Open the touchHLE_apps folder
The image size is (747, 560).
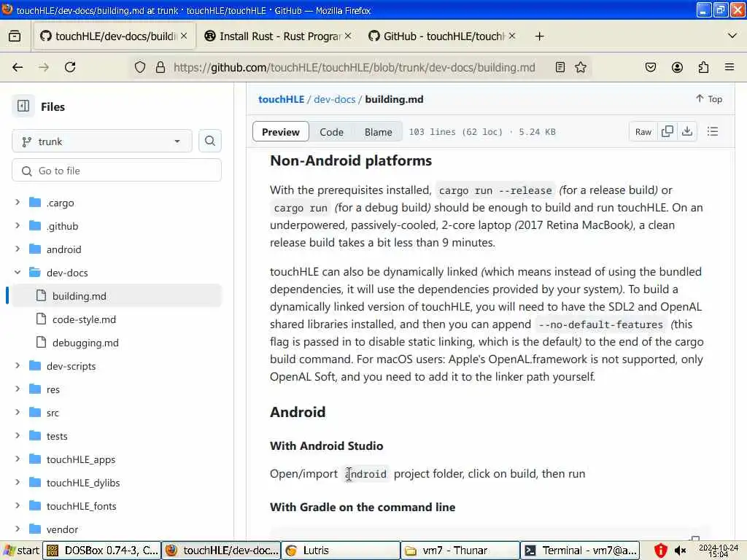click(x=81, y=459)
